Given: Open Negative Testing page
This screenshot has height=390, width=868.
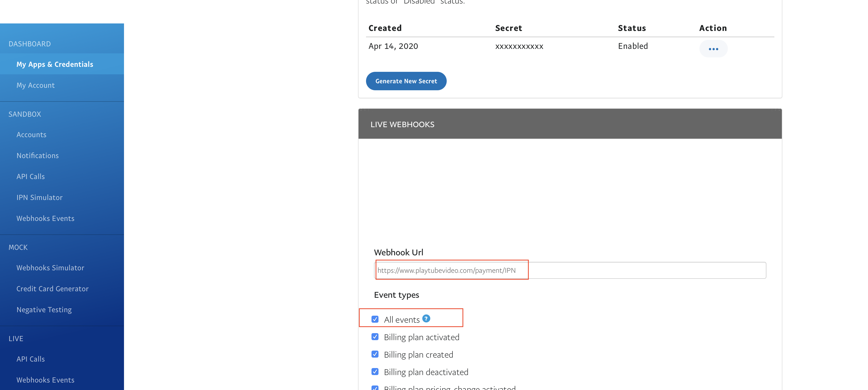Looking at the screenshot, I should [x=44, y=310].
